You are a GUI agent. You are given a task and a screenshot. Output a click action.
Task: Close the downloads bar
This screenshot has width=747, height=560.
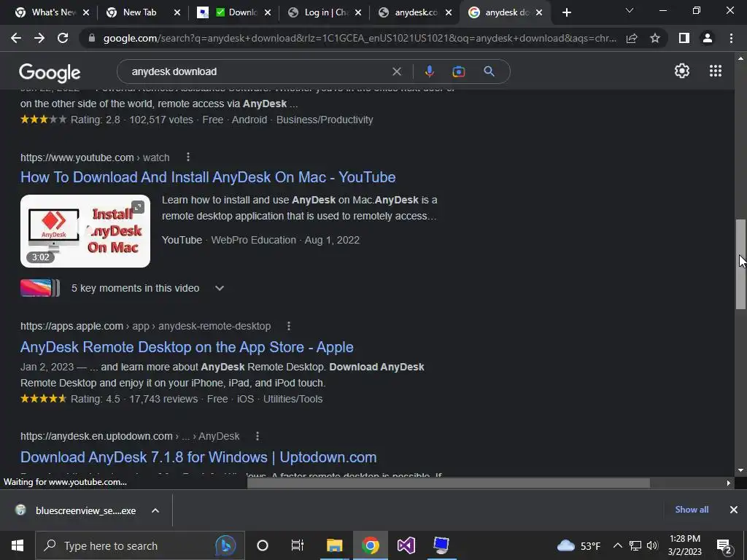click(x=734, y=510)
